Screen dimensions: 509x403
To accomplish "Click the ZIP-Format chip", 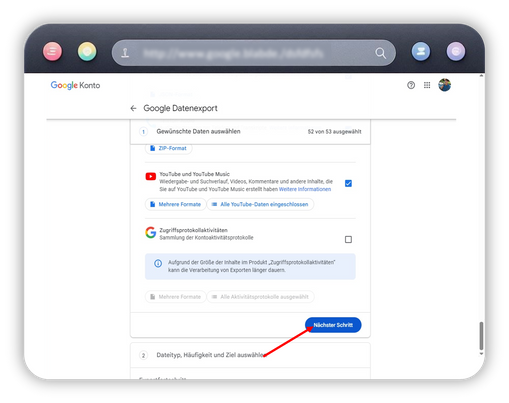I will click(x=169, y=148).
